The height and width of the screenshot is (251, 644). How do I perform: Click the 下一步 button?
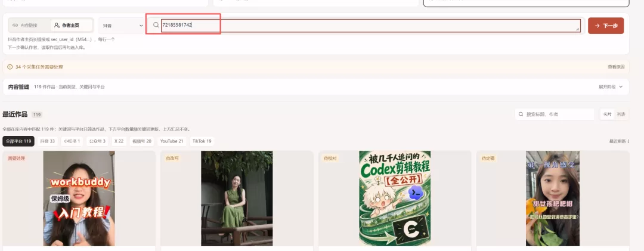click(606, 26)
